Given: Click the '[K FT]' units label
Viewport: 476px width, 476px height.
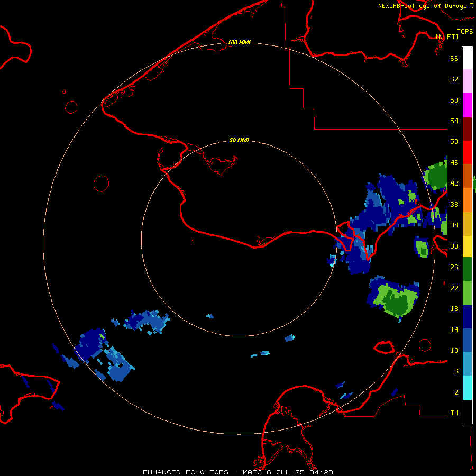Looking at the screenshot, I should pyautogui.click(x=447, y=36).
